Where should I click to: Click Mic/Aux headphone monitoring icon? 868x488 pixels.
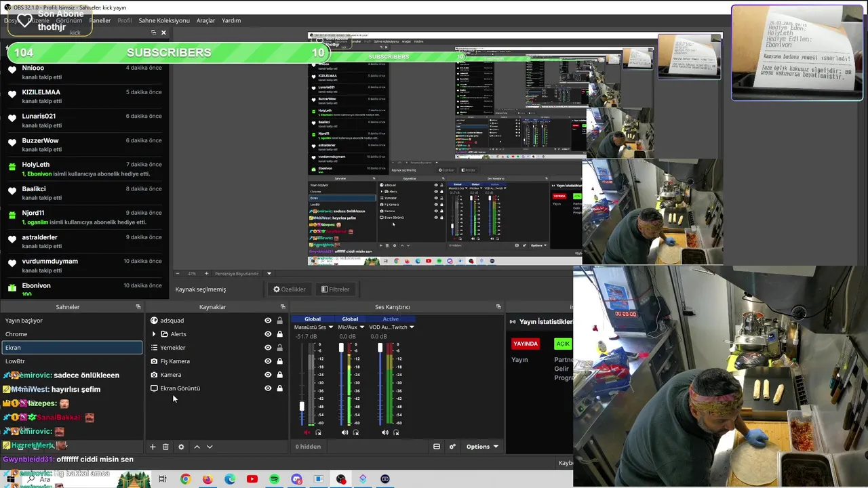pos(357,432)
